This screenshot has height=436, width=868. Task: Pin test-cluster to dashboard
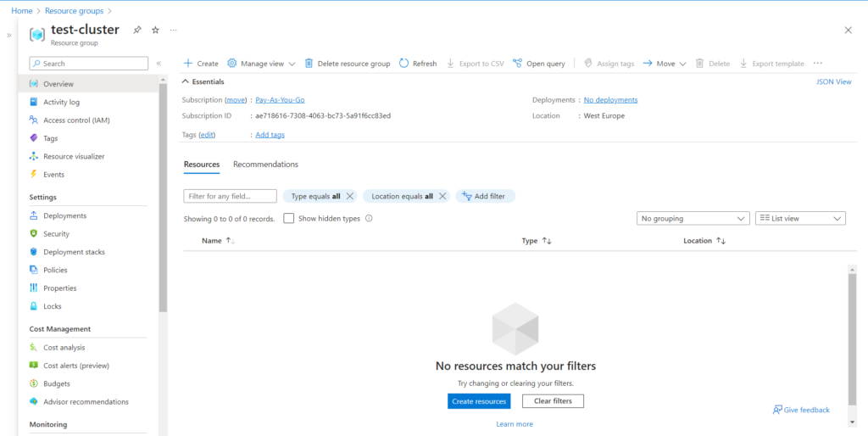137,30
